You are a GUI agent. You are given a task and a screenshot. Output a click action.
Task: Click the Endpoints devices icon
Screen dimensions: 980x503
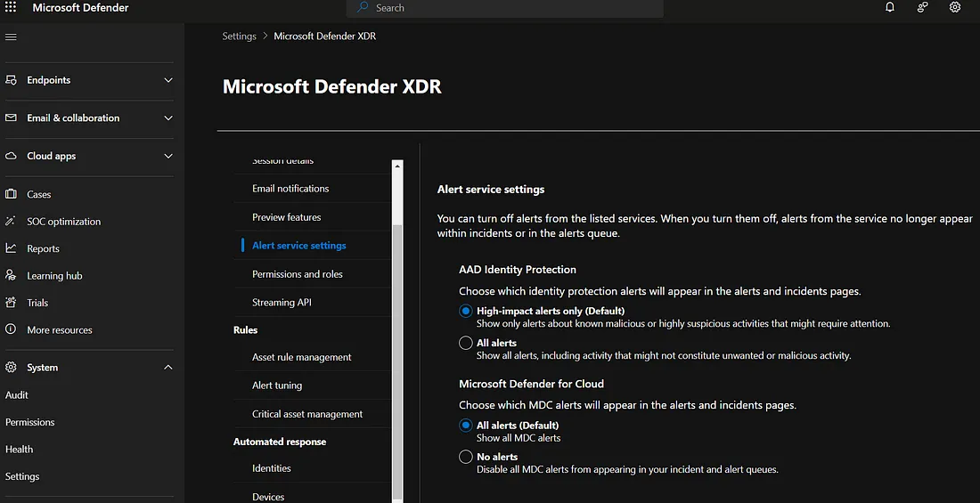coord(11,80)
